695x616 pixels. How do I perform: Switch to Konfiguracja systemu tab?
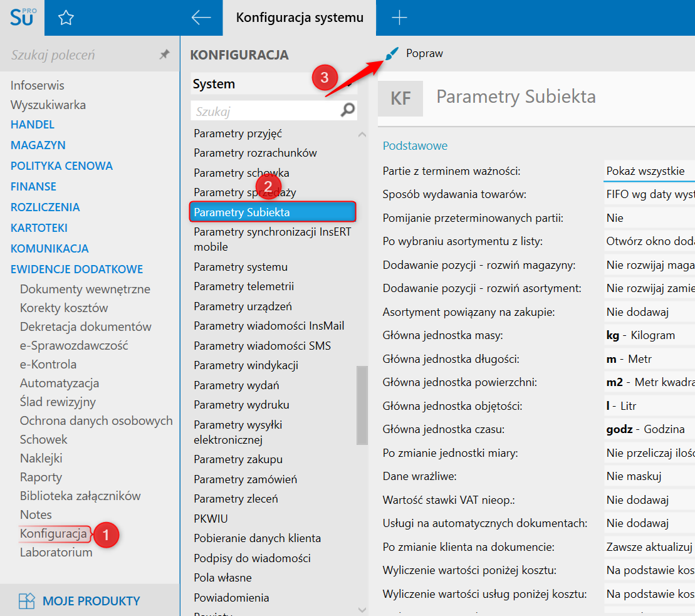coord(300,18)
